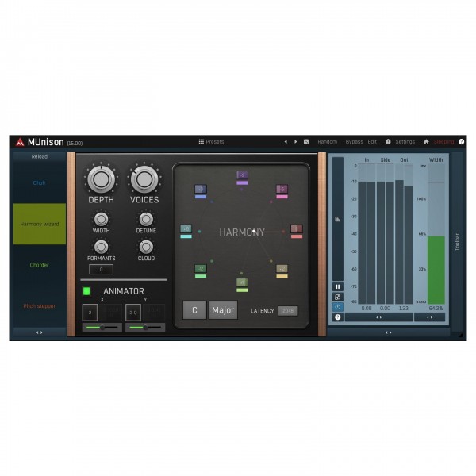Select the next preset arrow
This screenshot has height=476, width=476.
(x=296, y=142)
